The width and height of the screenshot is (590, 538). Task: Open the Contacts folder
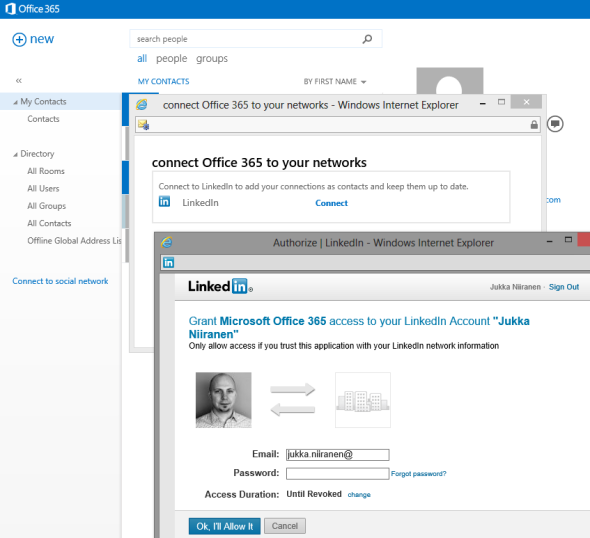coord(43,119)
